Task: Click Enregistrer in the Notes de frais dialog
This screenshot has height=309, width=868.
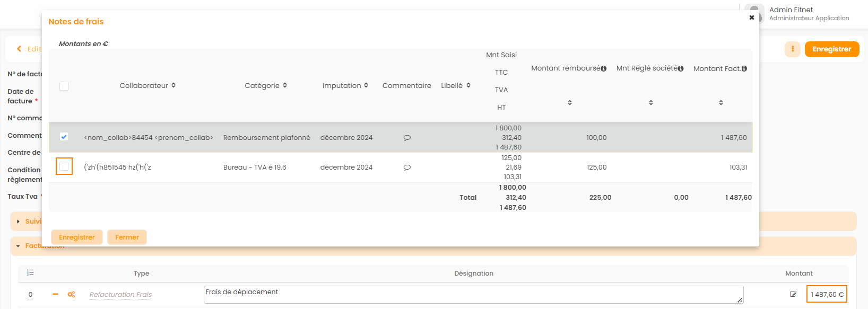Action: click(x=77, y=237)
